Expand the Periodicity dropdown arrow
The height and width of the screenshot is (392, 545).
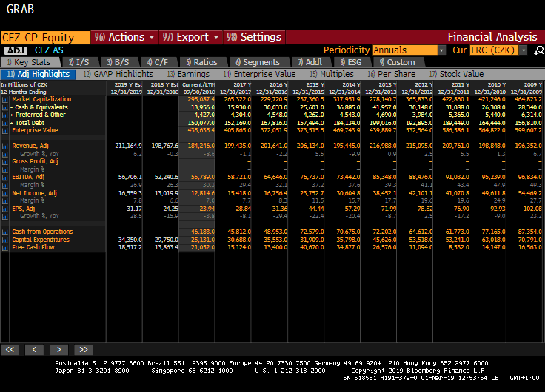pyautogui.click(x=441, y=50)
